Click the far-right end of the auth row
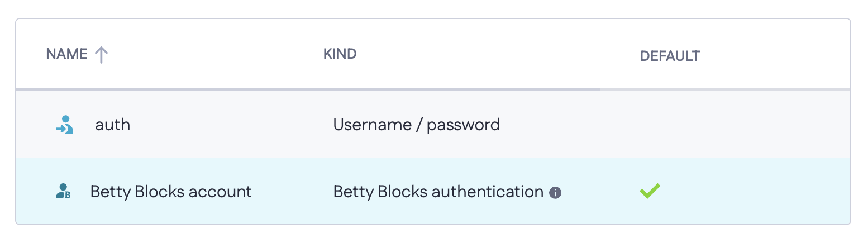 [x=832, y=124]
